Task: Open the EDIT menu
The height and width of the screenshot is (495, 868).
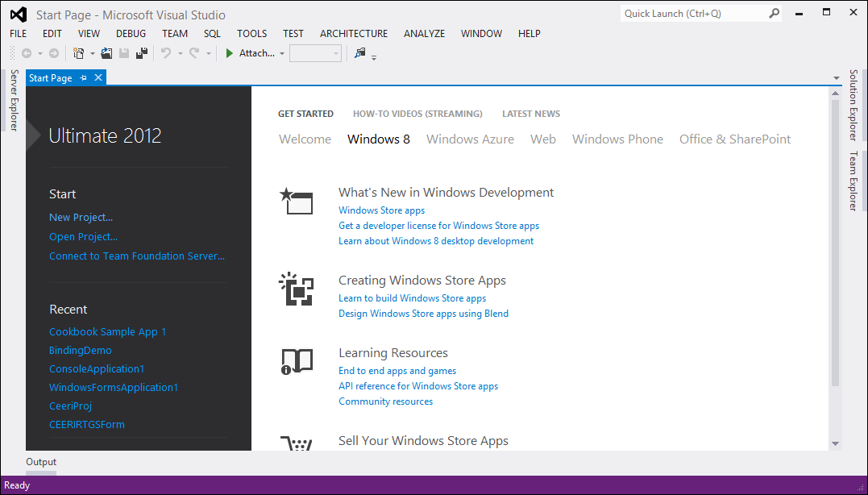Action: tap(52, 33)
